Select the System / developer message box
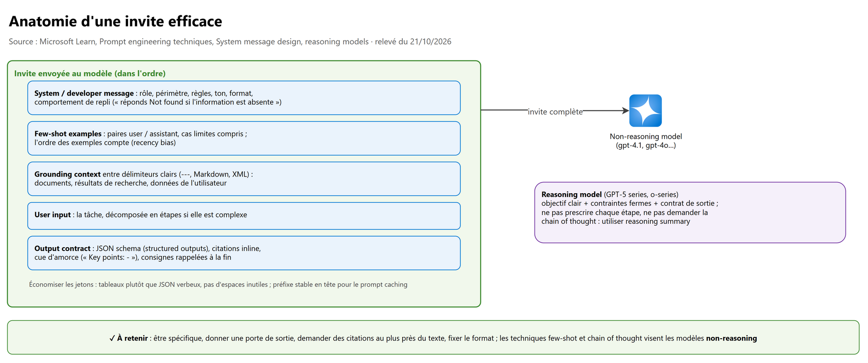 [x=244, y=98]
